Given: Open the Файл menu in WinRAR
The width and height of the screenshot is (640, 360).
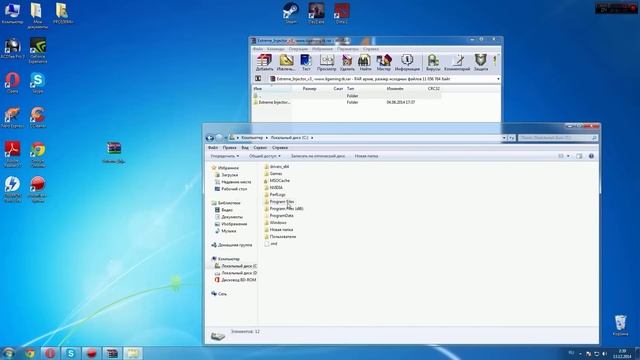Looking at the screenshot, I should (x=258, y=49).
